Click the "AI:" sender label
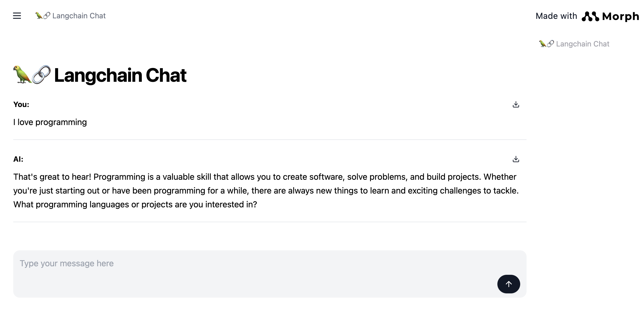 (18, 159)
